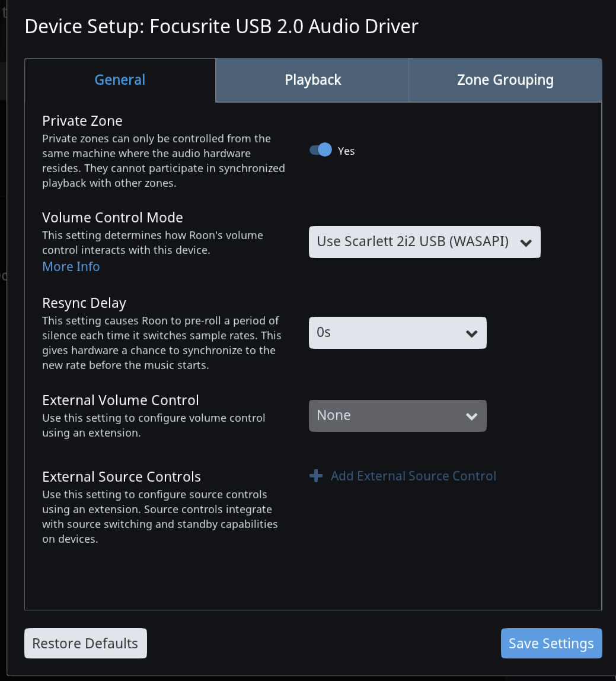This screenshot has height=681, width=616.
Task: Click the chevron arrow in External Volume Control box
Action: [471, 416]
